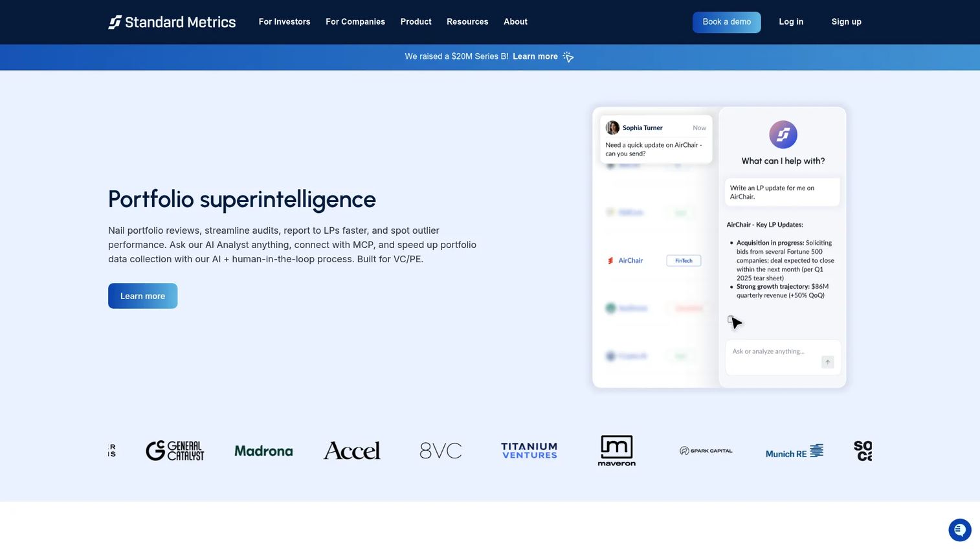Screen dimensions: 980x551
Task: Open the For Investors menu
Action: 285,22
